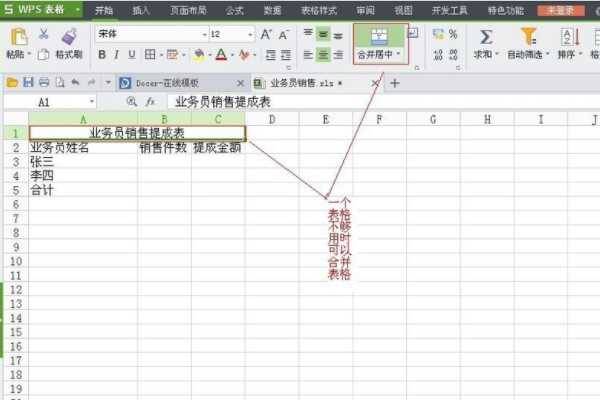Click the Format Painter (格式刷) brush icon
Image resolution: width=600 pixels, height=400 pixels.
click(68, 36)
